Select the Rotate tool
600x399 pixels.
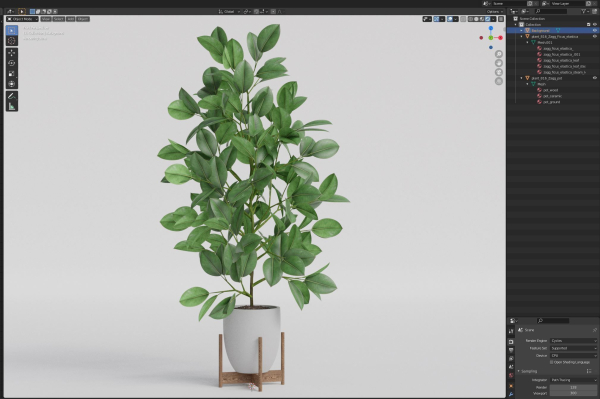pyautogui.click(x=12, y=63)
